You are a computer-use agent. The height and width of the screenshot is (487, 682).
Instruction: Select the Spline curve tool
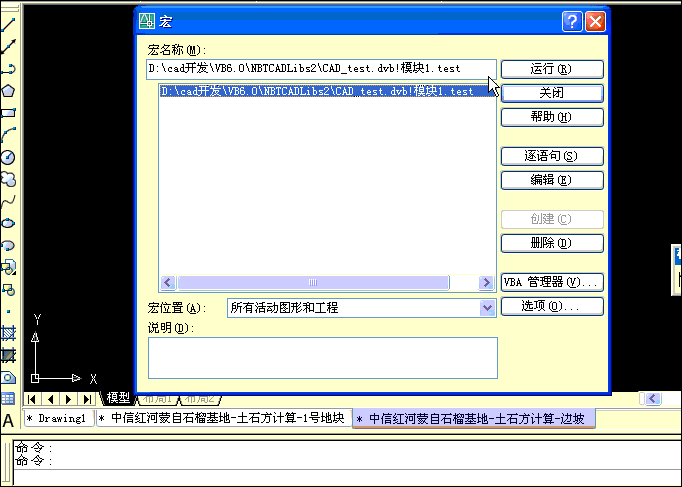[8, 201]
